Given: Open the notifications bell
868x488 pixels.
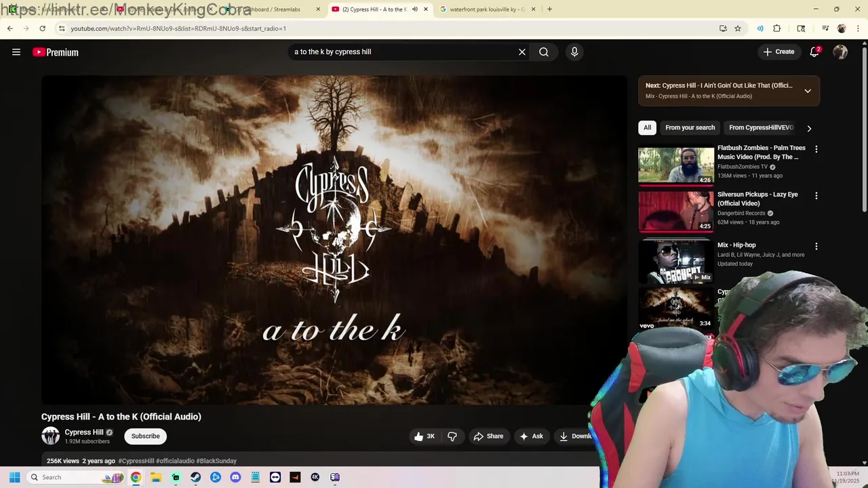Looking at the screenshot, I should pos(814,52).
